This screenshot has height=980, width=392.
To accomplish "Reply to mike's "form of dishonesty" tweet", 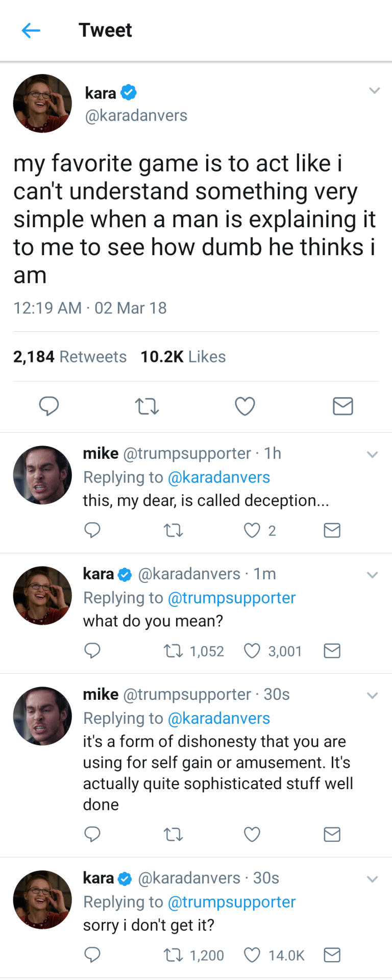I will coord(92,835).
